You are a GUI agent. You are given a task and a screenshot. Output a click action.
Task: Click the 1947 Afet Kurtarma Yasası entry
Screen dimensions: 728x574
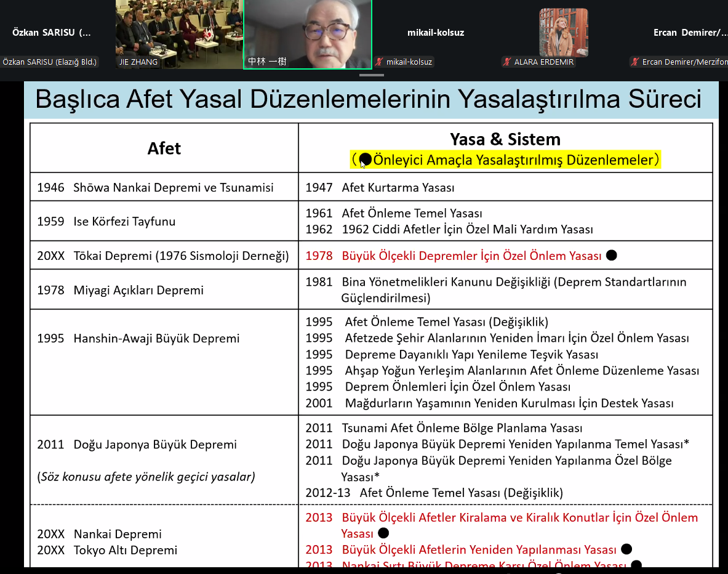click(380, 188)
